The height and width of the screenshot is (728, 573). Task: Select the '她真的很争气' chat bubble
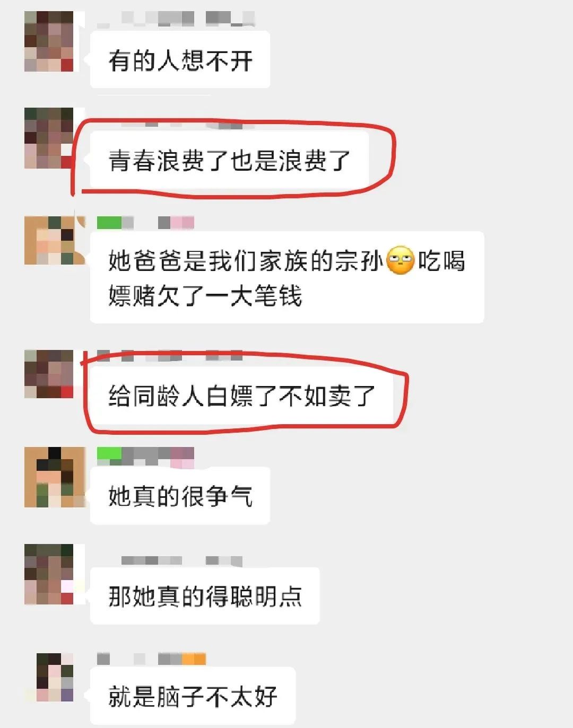point(180,496)
